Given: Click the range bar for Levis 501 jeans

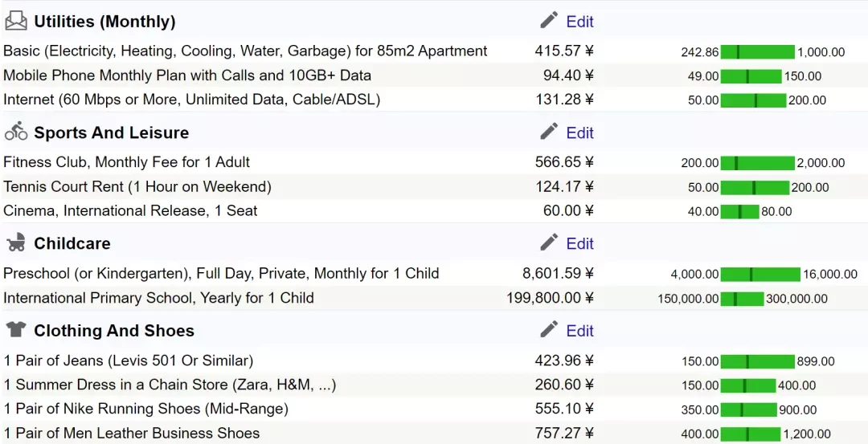Looking at the screenshot, I should coord(757,361).
